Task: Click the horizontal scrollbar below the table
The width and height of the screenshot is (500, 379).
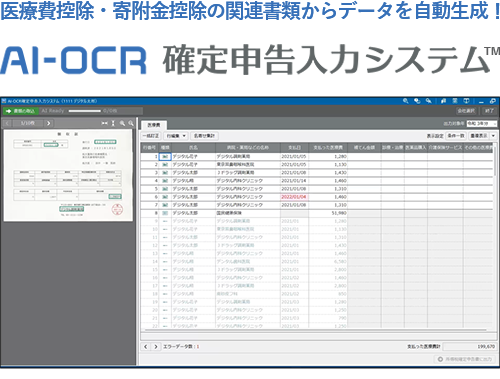Action: point(314,330)
